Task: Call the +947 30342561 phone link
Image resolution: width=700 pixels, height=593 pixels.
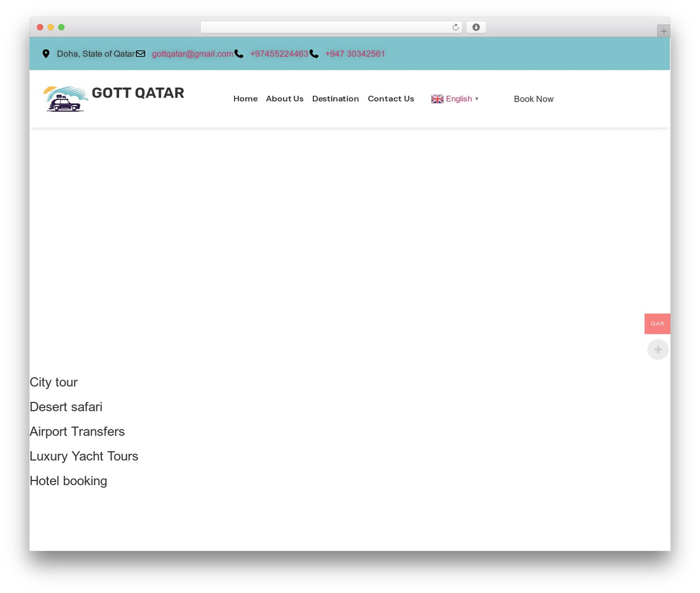Action: [355, 54]
